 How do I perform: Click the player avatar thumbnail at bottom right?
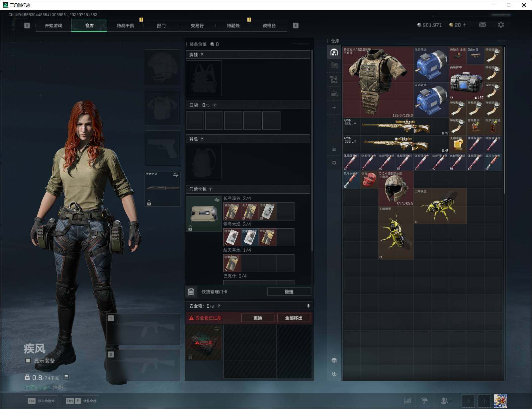500,401
